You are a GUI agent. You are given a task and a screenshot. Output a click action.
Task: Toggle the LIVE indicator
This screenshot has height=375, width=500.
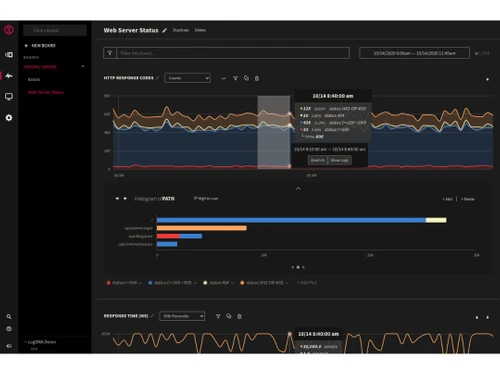click(x=482, y=53)
